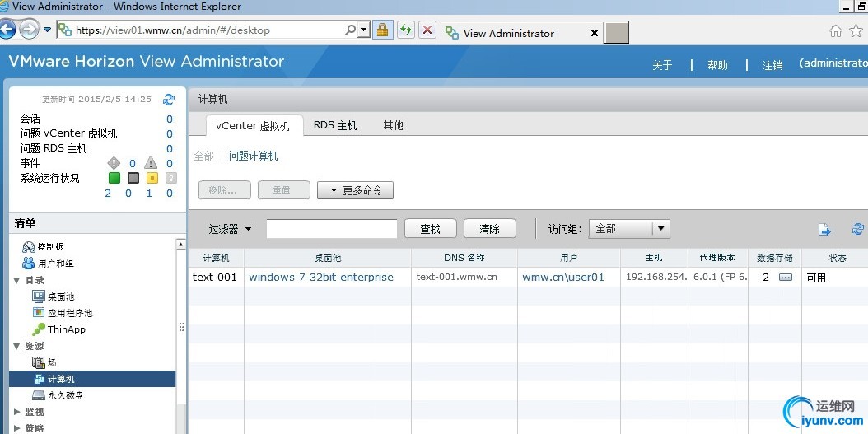This screenshot has height=434, width=868.
Task: Open the 访问组 combo box
Action: pyautogui.click(x=629, y=229)
